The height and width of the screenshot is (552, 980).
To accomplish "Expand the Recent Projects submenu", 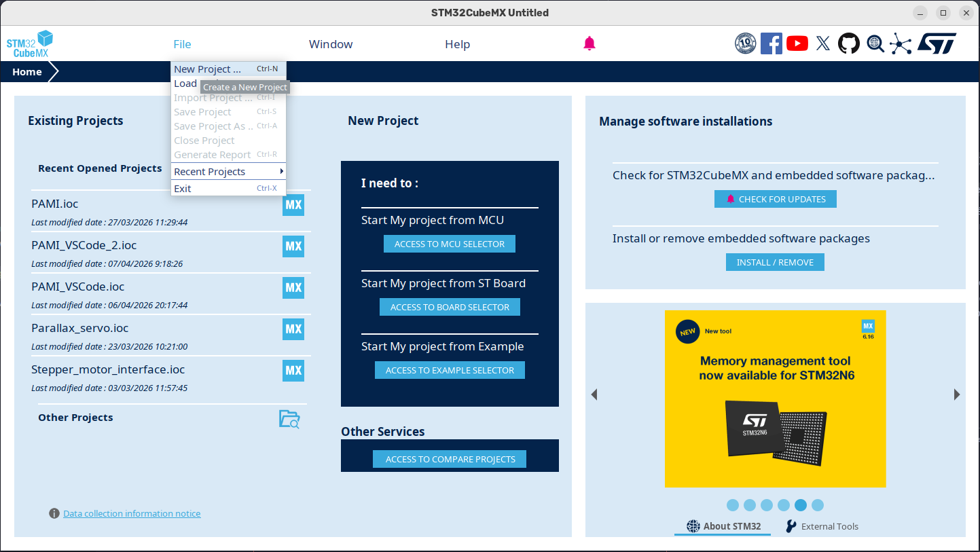I will (228, 172).
